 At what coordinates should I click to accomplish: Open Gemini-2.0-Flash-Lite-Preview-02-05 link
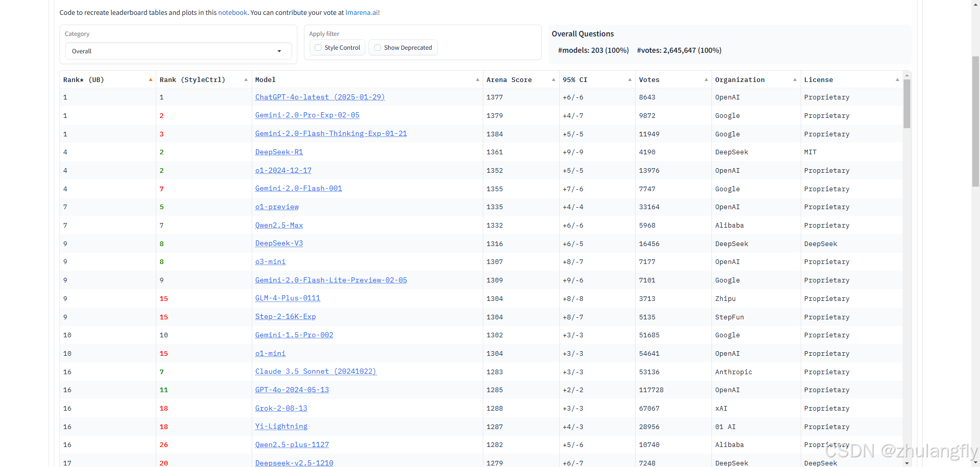point(331,280)
